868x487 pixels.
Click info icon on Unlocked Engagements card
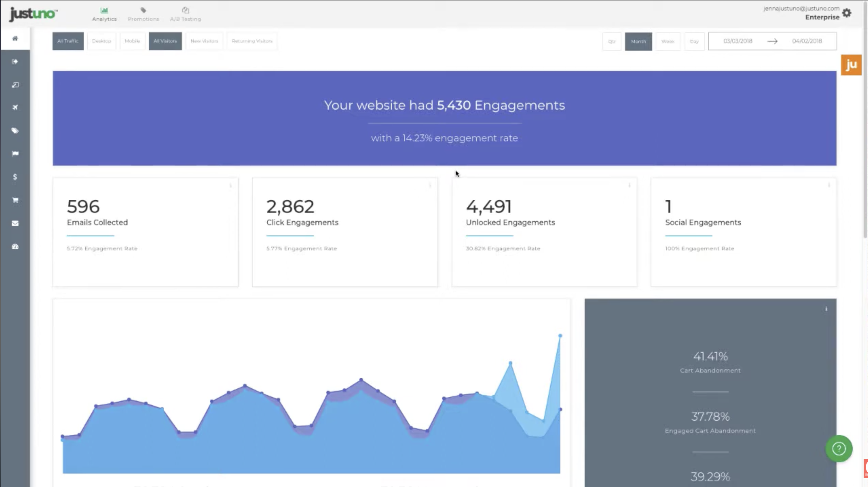(x=629, y=185)
